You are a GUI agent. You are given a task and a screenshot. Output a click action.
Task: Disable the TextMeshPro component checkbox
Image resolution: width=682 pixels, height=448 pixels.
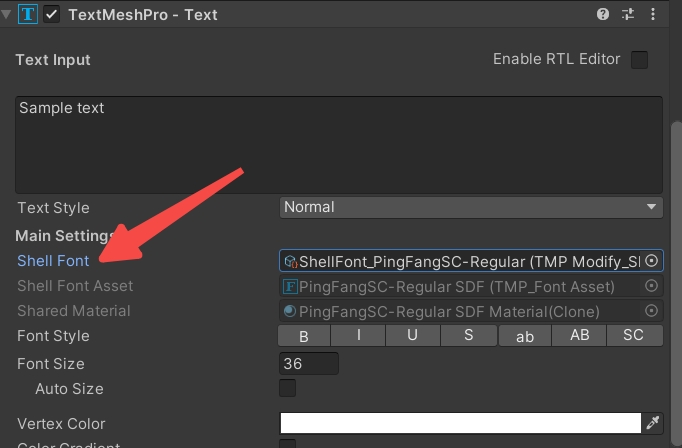coord(52,15)
